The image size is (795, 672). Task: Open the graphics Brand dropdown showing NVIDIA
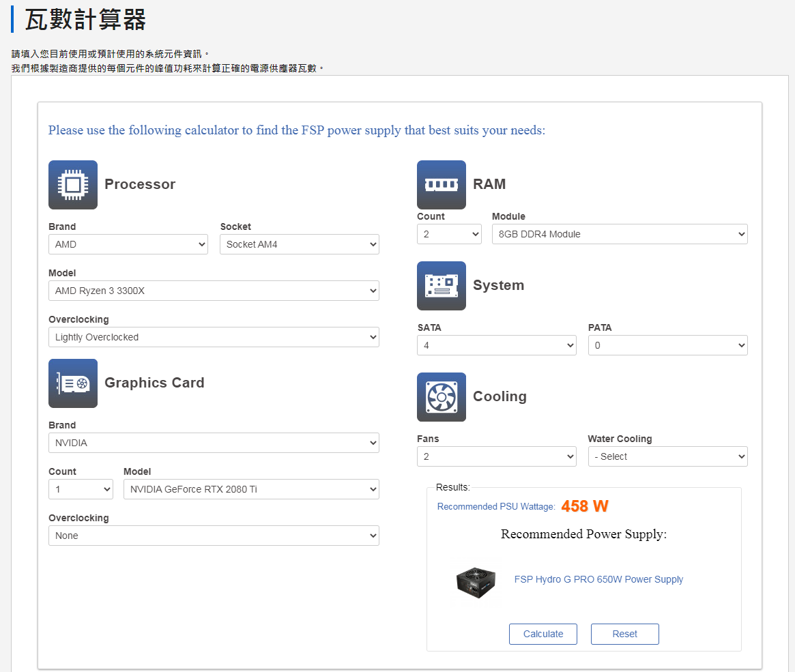pyautogui.click(x=214, y=443)
